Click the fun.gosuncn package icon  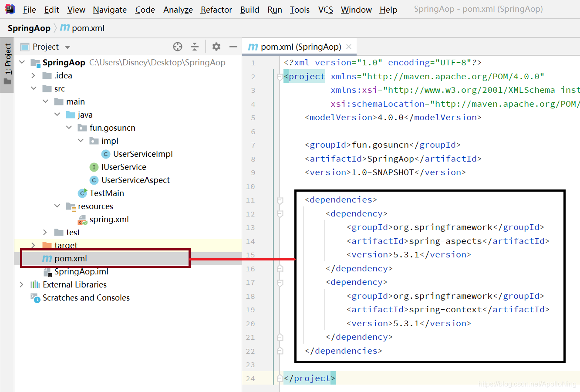(82, 128)
